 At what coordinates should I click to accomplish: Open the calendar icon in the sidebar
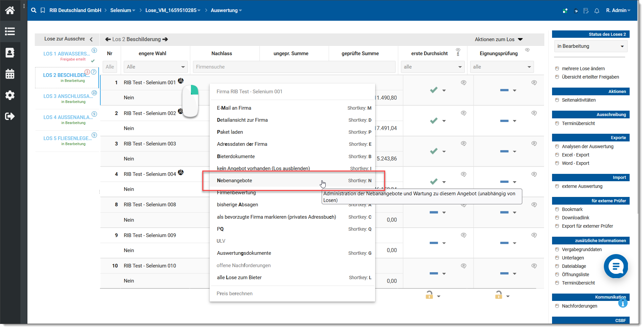coord(10,74)
